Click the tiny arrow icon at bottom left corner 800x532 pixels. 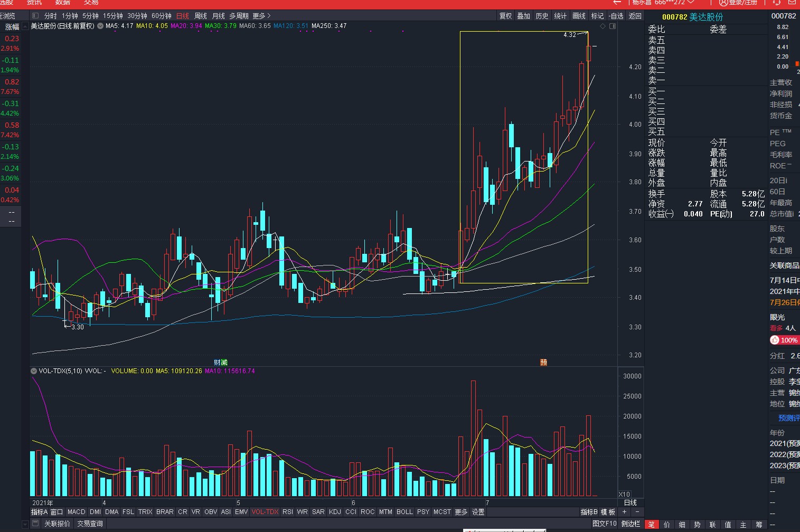(24, 524)
